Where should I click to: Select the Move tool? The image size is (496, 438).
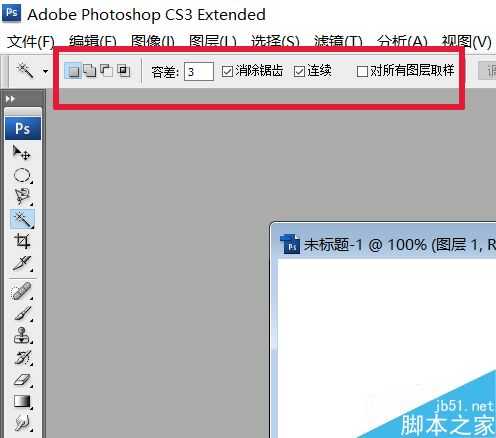point(22,153)
